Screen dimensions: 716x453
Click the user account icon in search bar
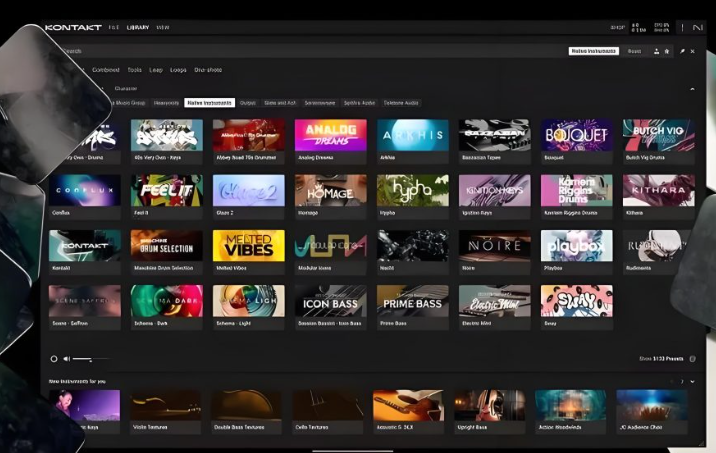tap(656, 51)
